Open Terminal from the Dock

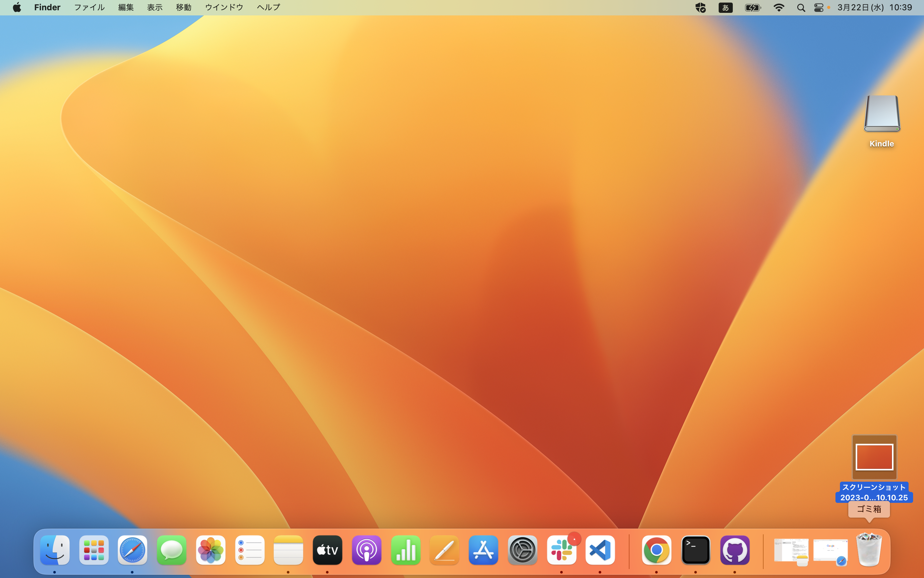696,550
